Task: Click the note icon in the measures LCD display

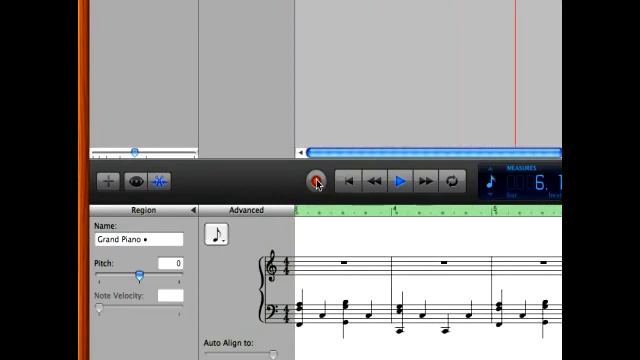Action: [490, 182]
